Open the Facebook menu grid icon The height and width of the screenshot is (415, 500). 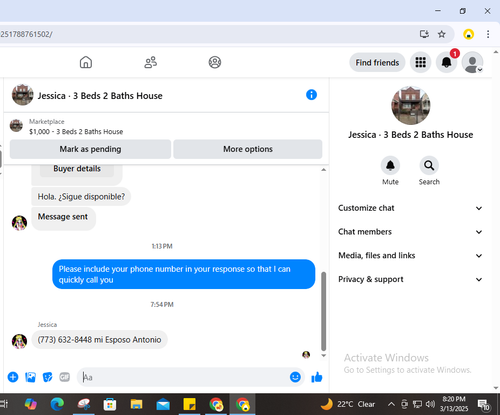click(420, 62)
